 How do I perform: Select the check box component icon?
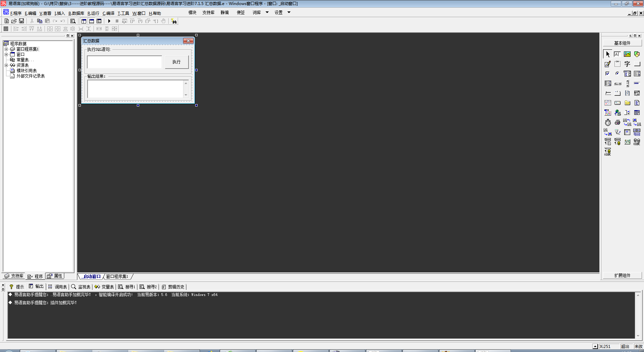coord(608,74)
